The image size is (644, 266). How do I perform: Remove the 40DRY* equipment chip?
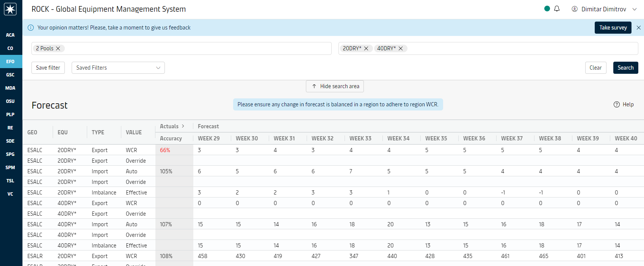click(x=401, y=48)
